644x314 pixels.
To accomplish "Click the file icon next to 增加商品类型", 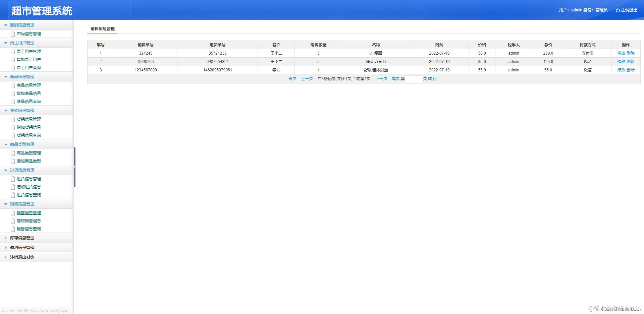I will [13, 161].
